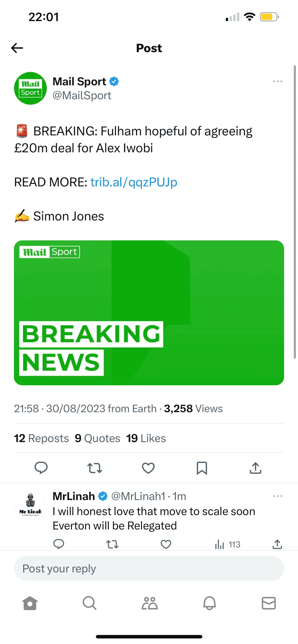Open the 19 Likes list
Viewport: 298px width, 644px height.
click(x=146, y=438)
